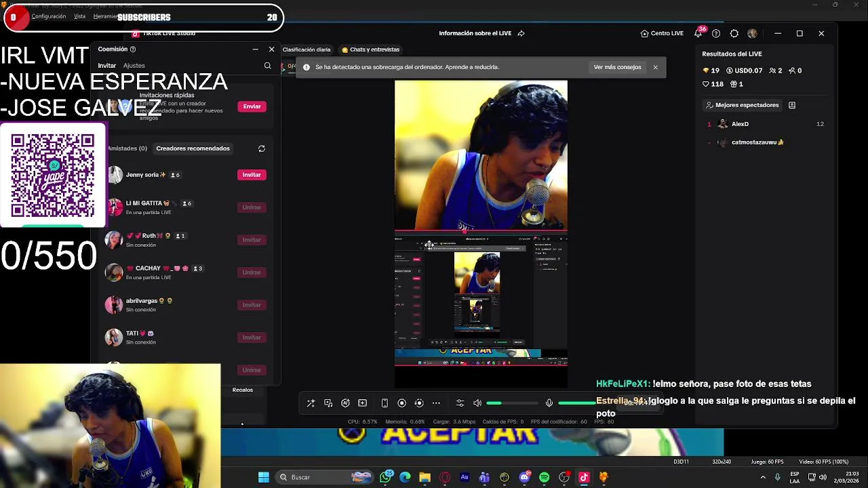
Task: Open more options ellipsis in bottom toolbar
Action: coord(436,403)
